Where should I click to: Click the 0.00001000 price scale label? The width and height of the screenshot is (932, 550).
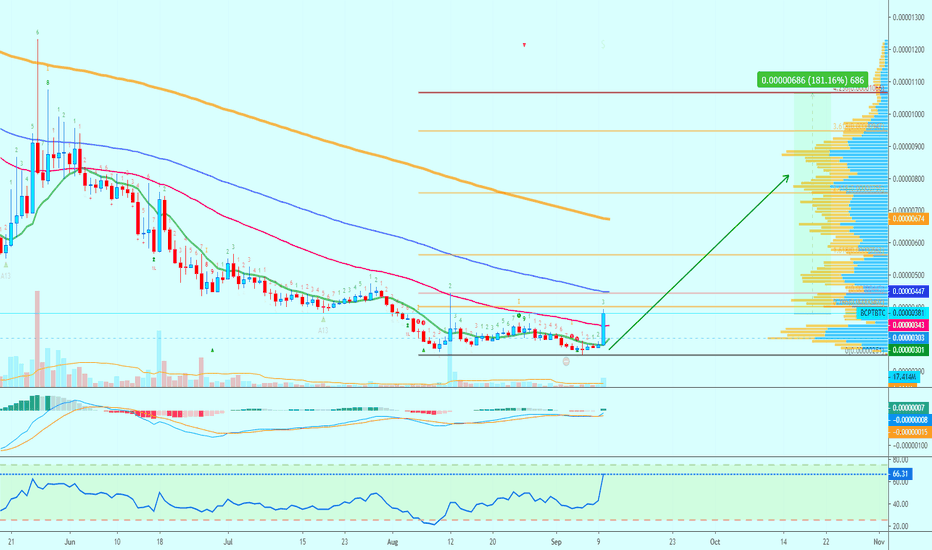click(x=908, y=114)
